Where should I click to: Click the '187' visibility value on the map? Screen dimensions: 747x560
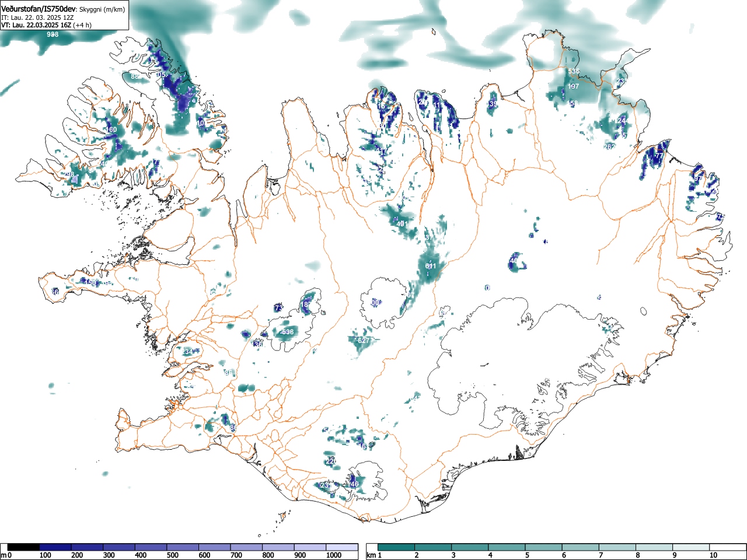(308, 304)
